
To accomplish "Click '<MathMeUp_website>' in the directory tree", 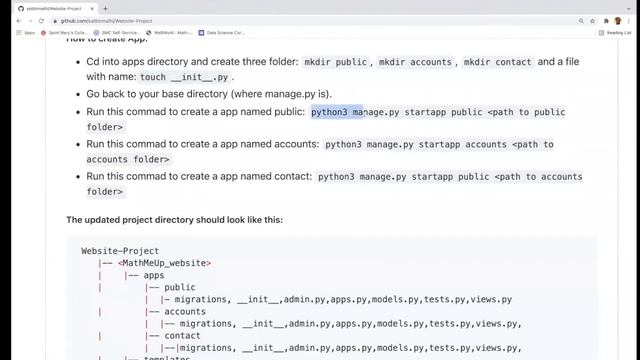I will 164,263.
